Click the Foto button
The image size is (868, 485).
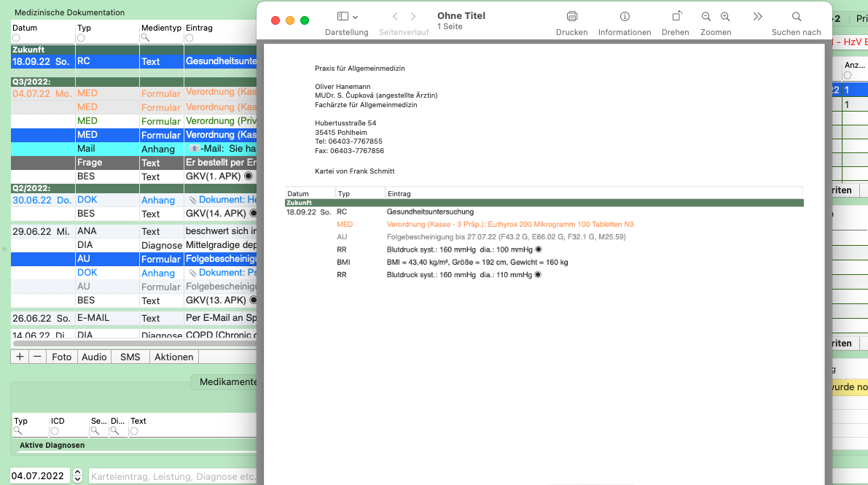(x=61, y=357)
